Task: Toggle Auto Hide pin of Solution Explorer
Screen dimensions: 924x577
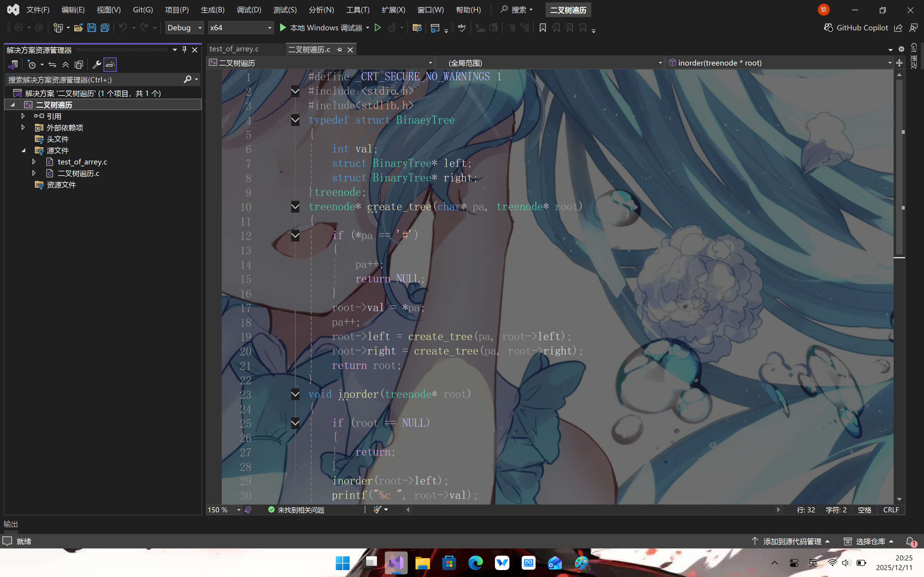Action: [x=184, y=50]
